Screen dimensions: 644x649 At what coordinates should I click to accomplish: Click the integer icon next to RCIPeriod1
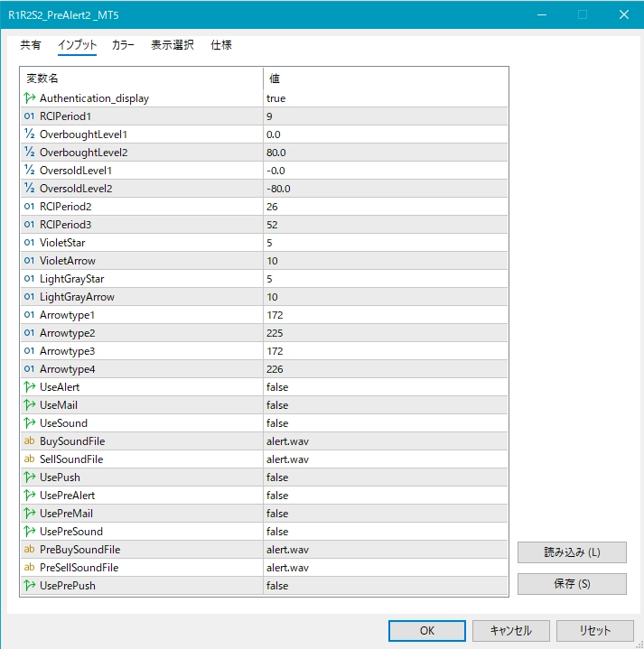(x=30, y=116)
